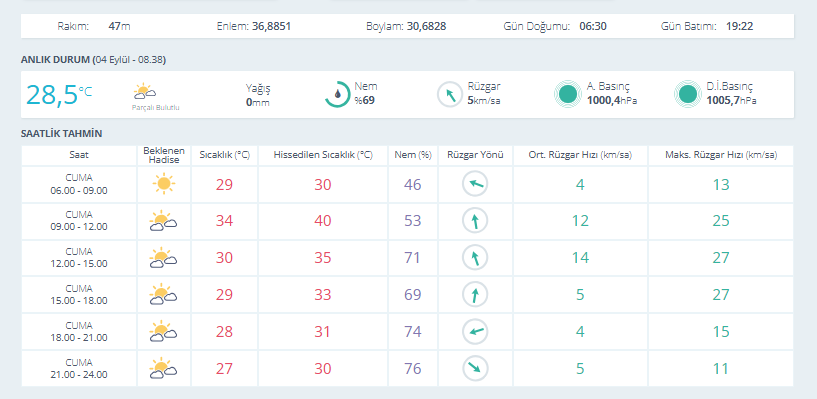
Task: Click the CUMA 21.00 - 24.00 time cell
Action: point(79,368)
